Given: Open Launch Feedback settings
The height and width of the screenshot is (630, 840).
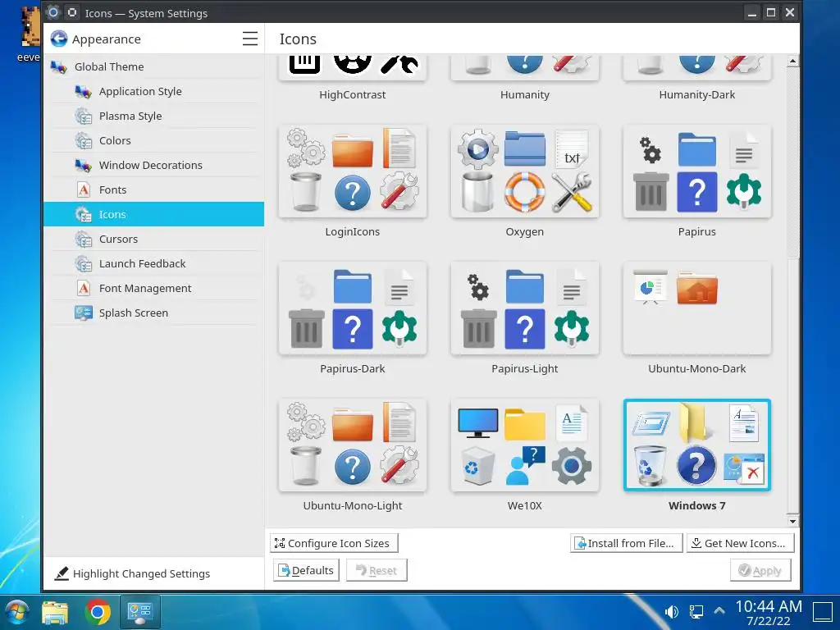Looking at the screenshot, I should pos(153,263).
